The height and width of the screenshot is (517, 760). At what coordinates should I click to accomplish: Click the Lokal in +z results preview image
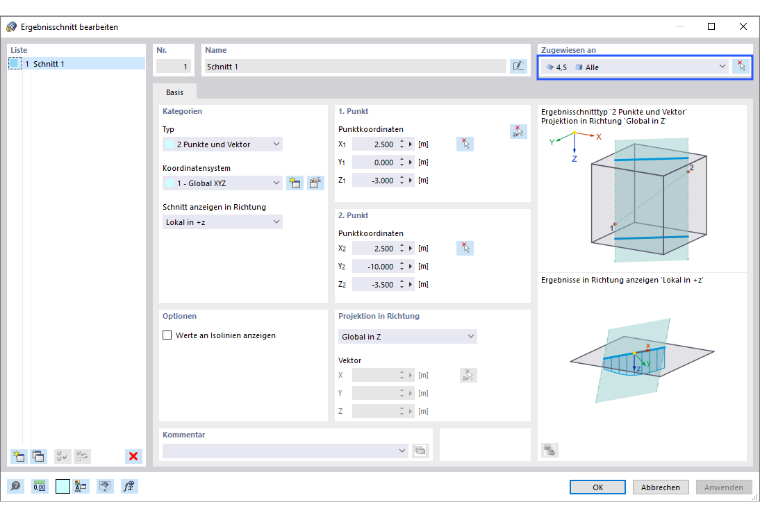point(642,361)
